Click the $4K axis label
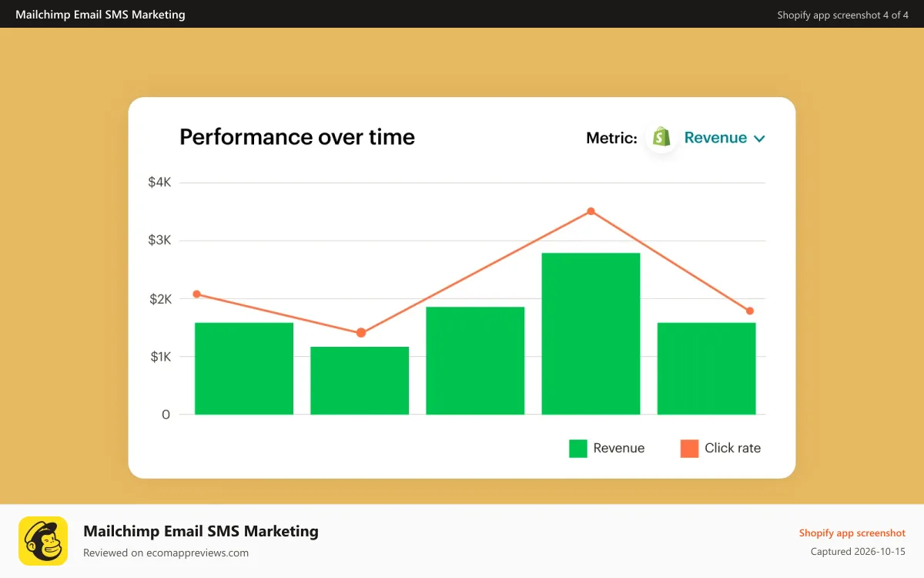Screen dimensions: 924x578 (x=159, y=183)
